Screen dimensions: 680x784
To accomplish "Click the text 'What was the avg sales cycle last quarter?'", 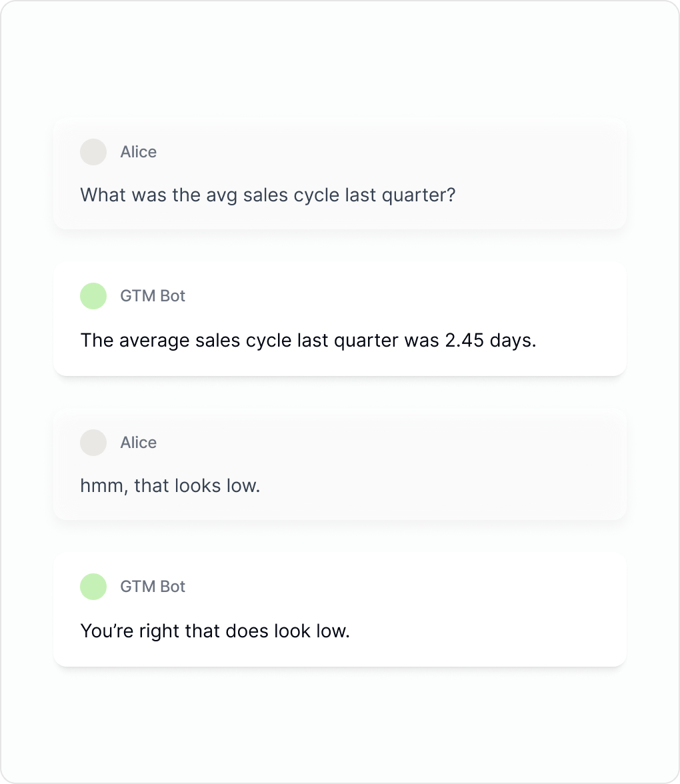I will (x=267, y=195).
